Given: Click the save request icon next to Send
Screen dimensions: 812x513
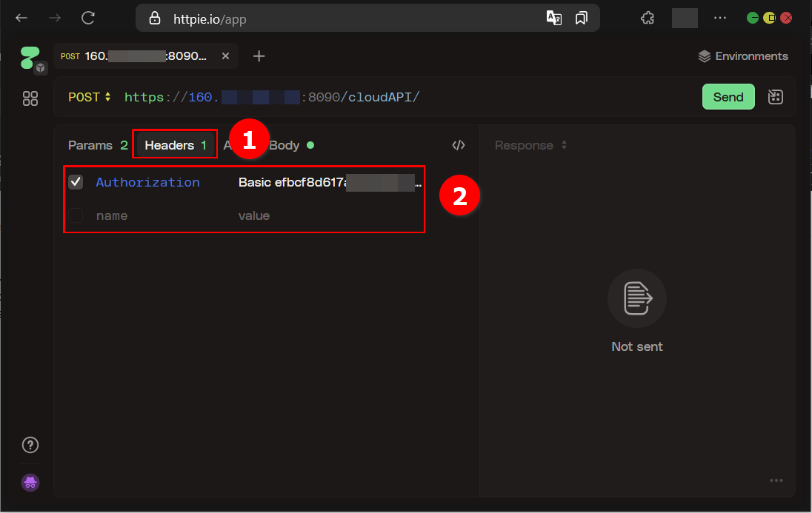Looking at the screenshot, I should click(775, 97).
